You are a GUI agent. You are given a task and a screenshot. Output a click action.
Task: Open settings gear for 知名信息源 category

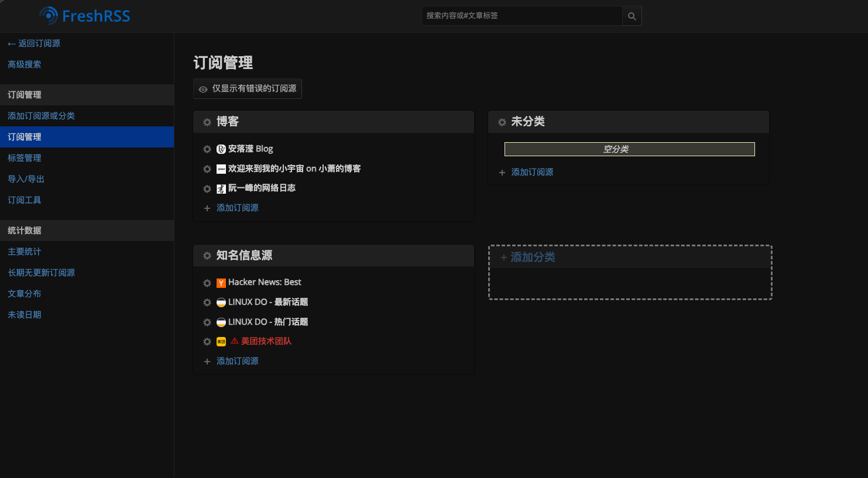[x=207, y=256]
